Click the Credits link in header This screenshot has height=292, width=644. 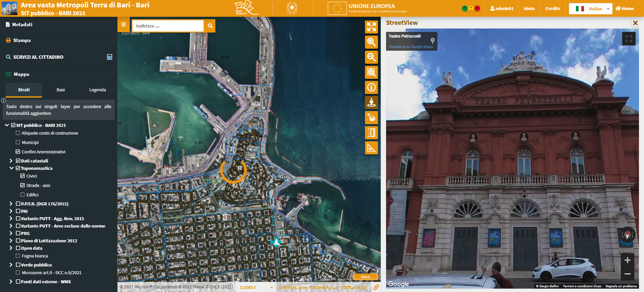point(552,9)
